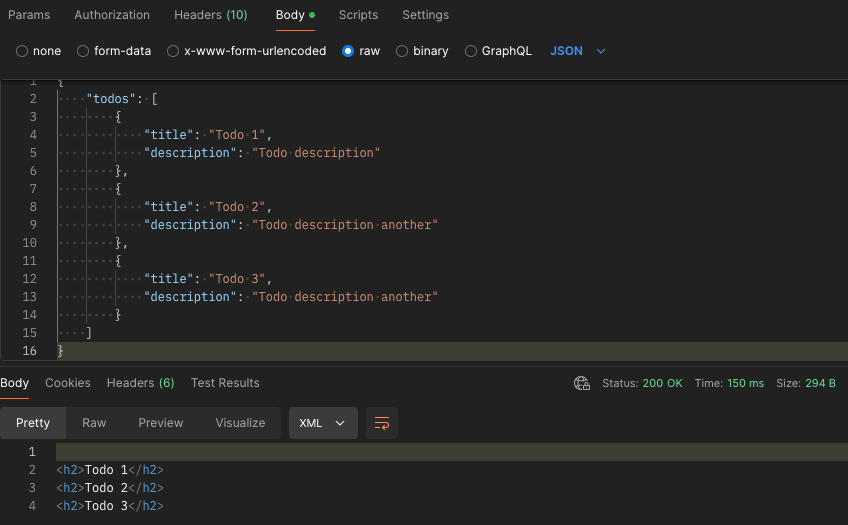Show the response Cookies tab
Viewport: 848px width, 525px height.
(x=68, y=383)
